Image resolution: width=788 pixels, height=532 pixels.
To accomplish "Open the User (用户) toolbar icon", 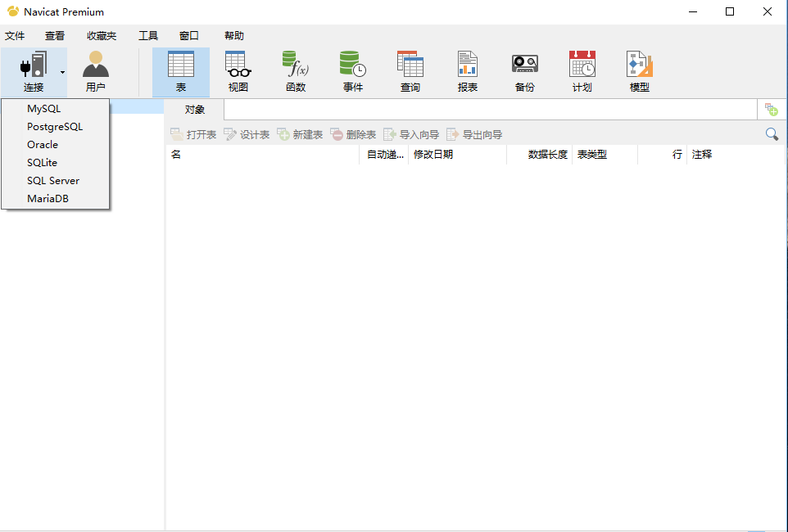I will click(96, 72).
